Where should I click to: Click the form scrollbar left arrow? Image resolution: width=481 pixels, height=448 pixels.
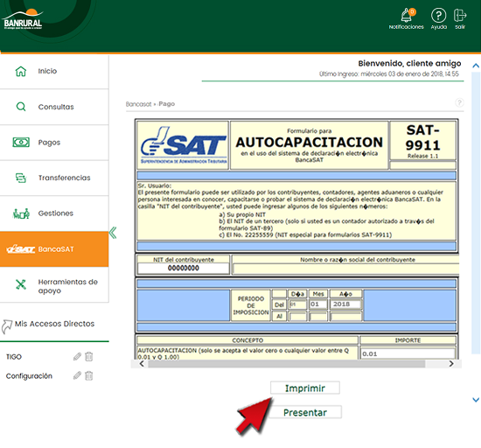point(142,364)
